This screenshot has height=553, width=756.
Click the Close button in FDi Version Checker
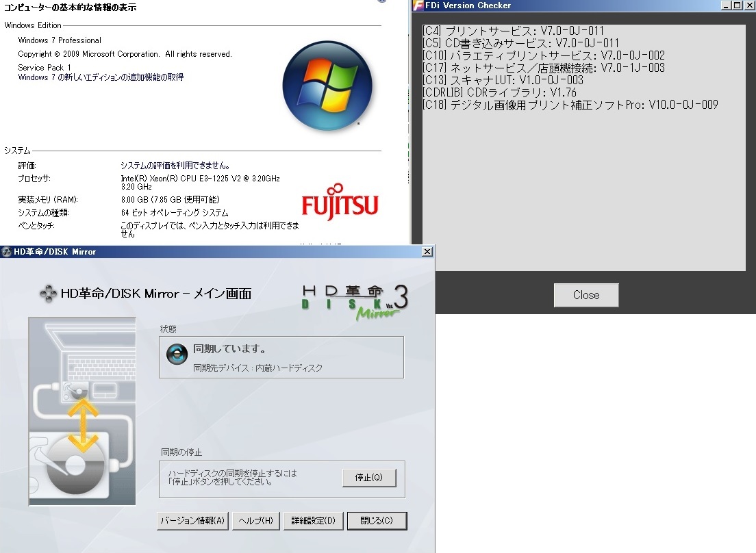point(585,295)
